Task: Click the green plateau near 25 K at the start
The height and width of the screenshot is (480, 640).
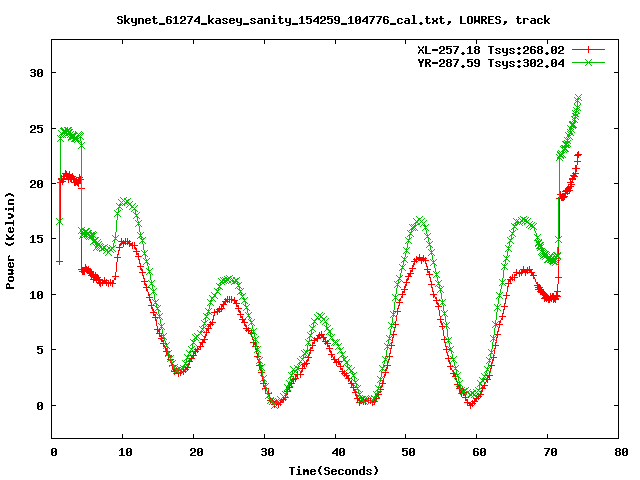Action: 71,134
